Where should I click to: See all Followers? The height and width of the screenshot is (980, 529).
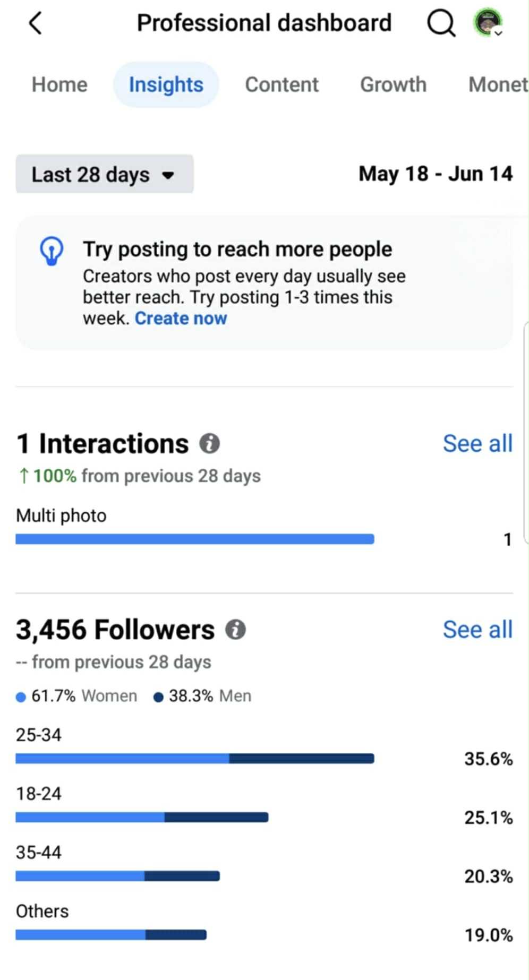[x=477, y=630]
